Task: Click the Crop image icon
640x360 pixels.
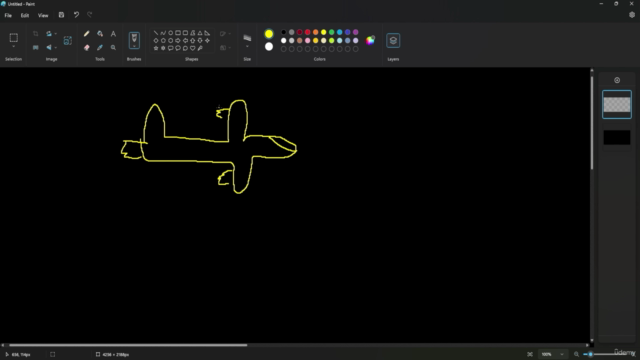Action: point(36,34)
